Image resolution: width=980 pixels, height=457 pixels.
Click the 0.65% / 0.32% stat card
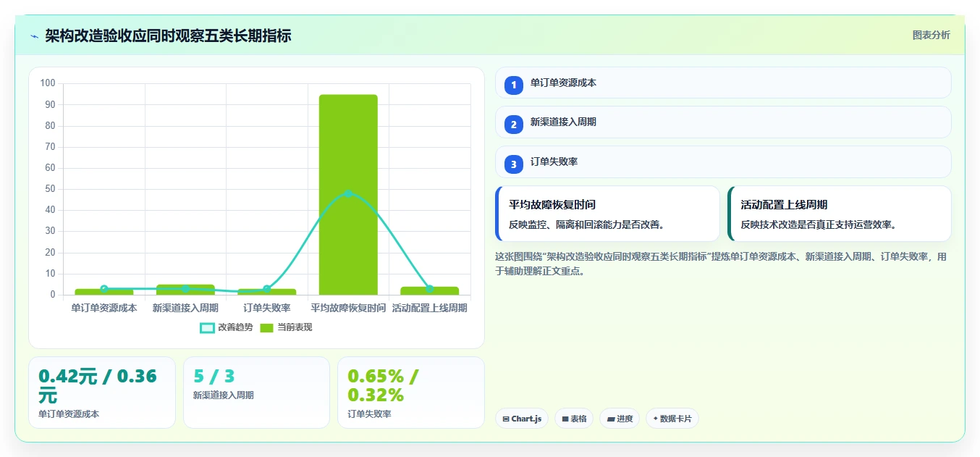(411, 393)
